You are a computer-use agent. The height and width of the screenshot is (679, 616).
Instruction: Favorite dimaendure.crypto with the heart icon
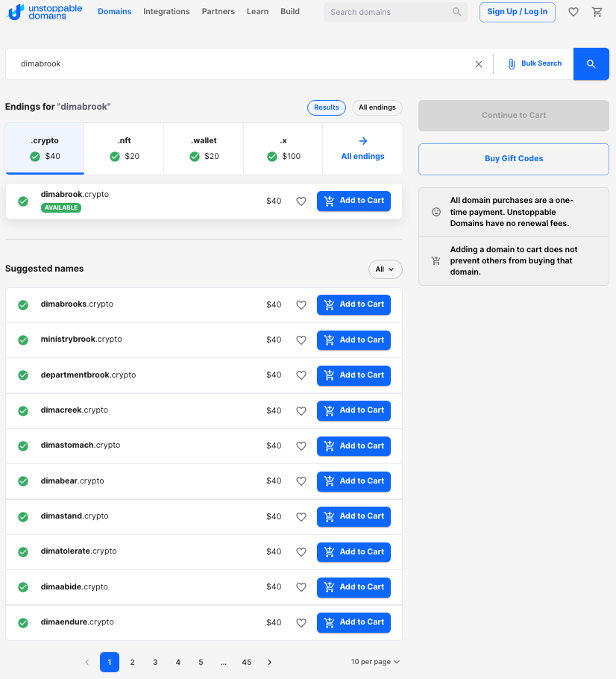301,622
